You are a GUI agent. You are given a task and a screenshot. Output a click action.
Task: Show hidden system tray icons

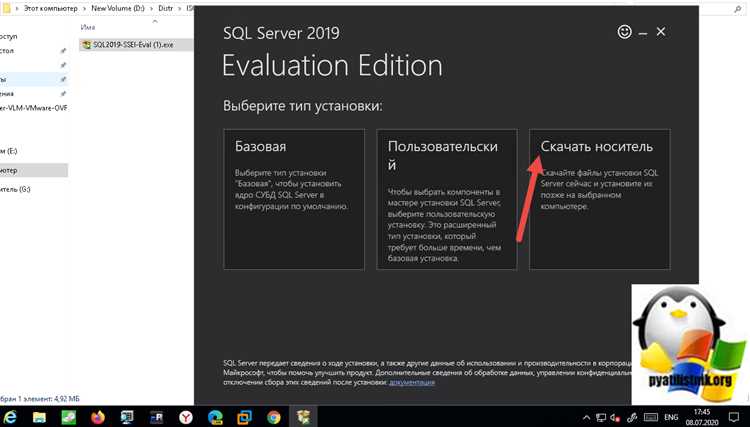click(586, 417)
